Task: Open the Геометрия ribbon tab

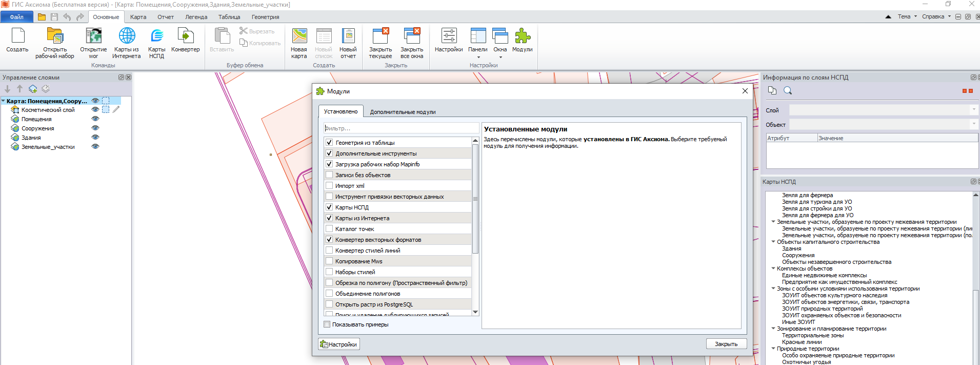Action: tap(265, 17)
